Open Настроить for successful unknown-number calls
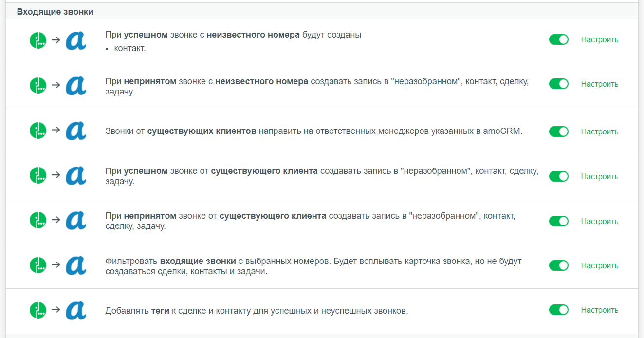 pyautogui.click(x=599, y=40)
